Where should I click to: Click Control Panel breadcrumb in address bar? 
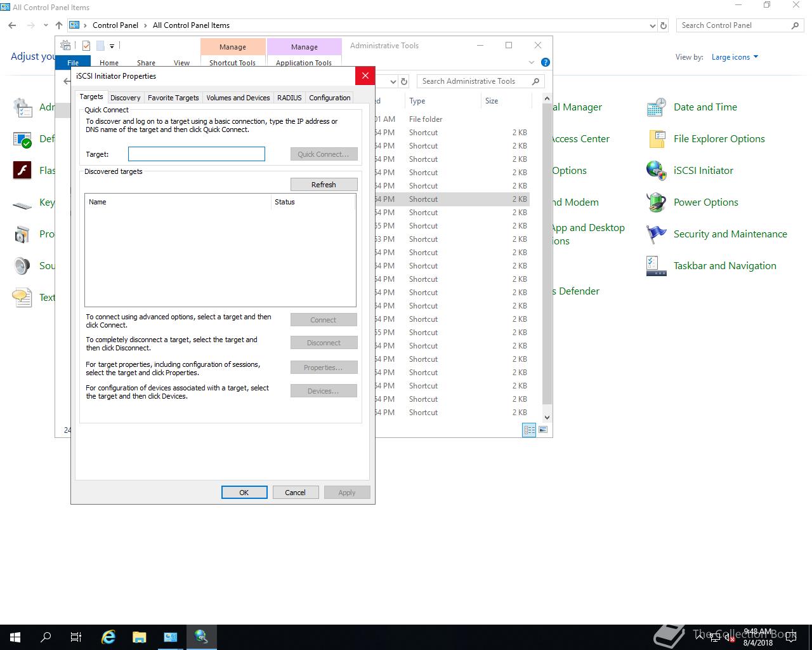click(115, 25)
